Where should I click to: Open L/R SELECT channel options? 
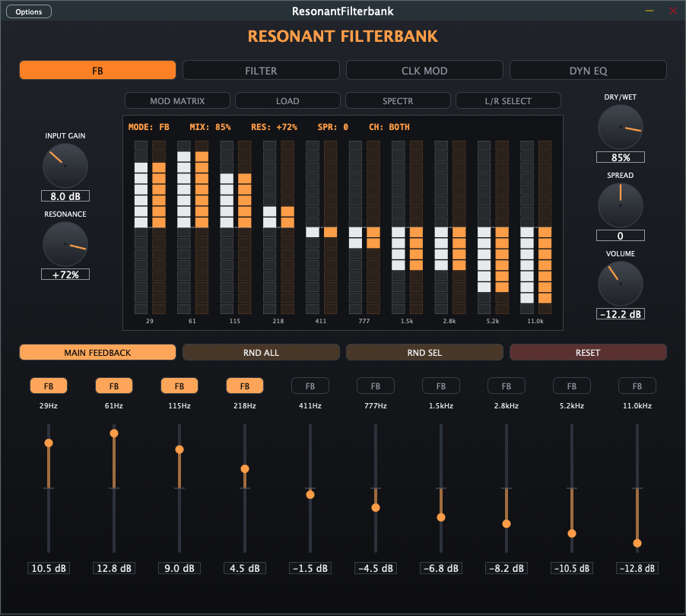[508, 100]
